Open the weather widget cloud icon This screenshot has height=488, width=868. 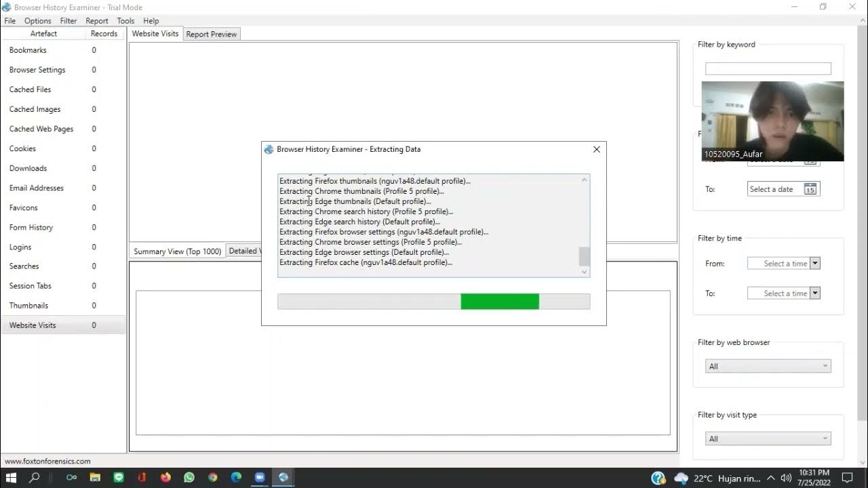coord(681,478)
